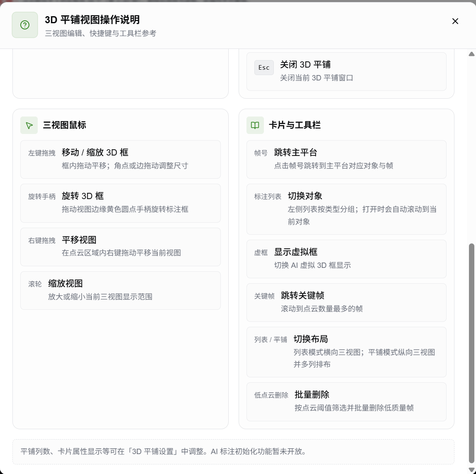
Task: Click description 拖动视图边缘黄色圆点手柄旋转标注框
Action: 125,209
